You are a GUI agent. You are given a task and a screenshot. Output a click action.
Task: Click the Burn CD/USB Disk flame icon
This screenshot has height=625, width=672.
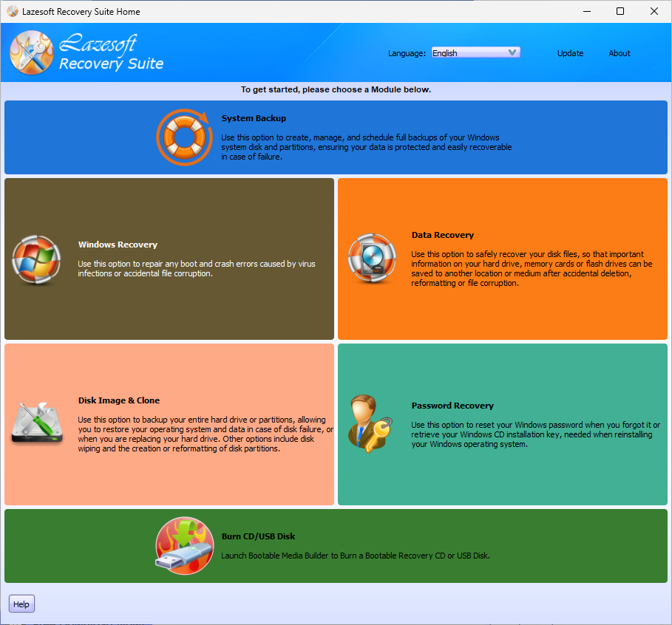(x=184, y=546)
